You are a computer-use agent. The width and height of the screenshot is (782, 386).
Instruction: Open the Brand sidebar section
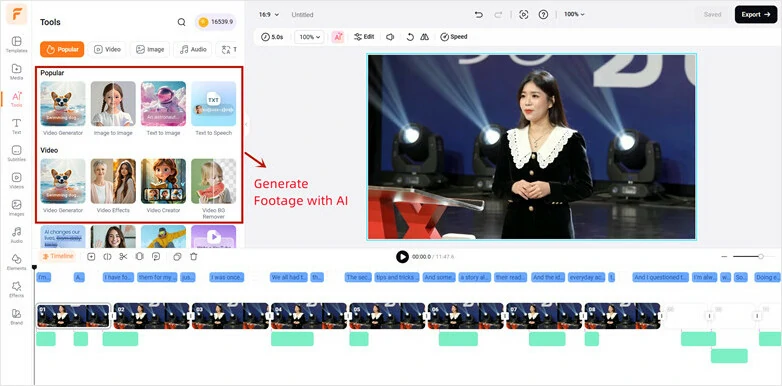[x=16, y=317]
